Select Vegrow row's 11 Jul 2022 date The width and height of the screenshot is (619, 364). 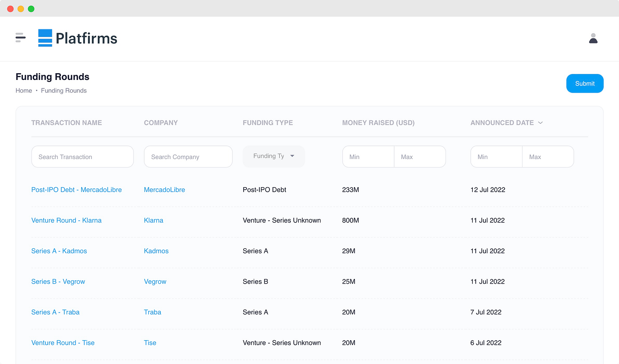pyautogui.click(x=488, y=282)
